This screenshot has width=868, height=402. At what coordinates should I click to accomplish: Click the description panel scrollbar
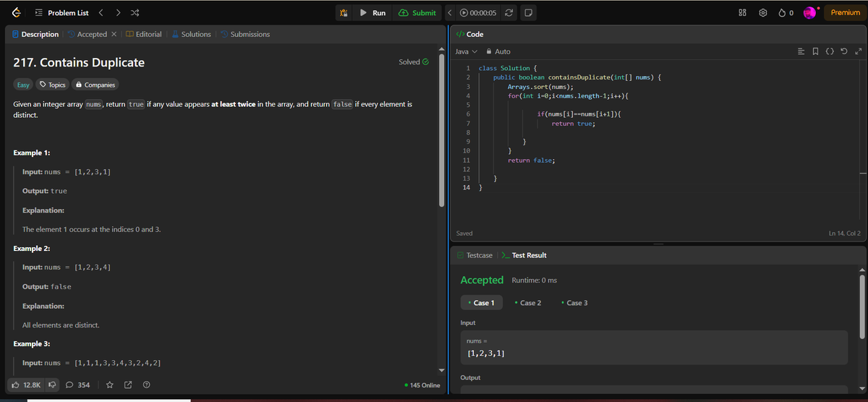[x=442, y=130]
